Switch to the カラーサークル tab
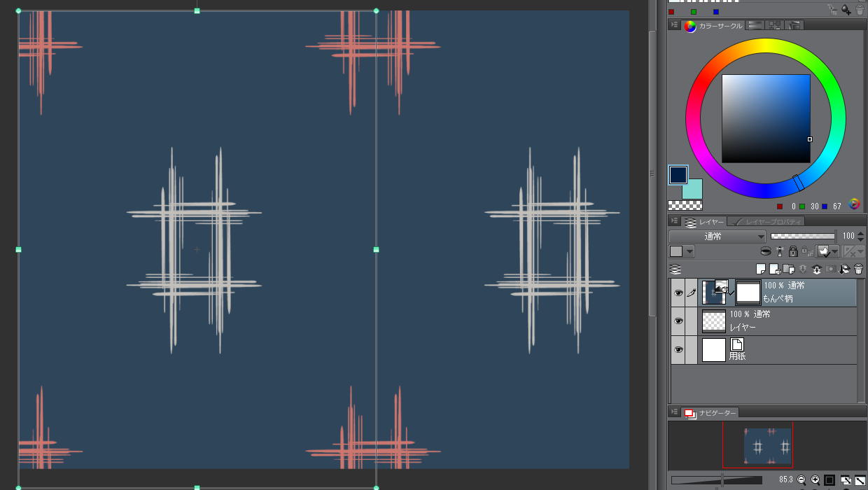 712,26
